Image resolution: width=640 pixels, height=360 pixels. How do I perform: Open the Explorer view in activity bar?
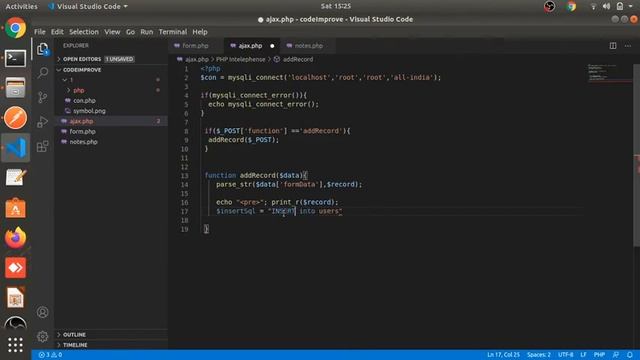[x=42, y=49]
